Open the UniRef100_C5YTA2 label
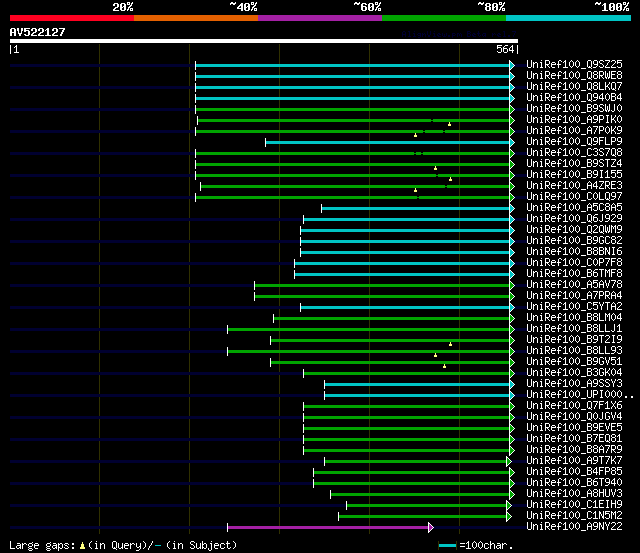Viewport: 640px width, 553px height. [574, 306]
